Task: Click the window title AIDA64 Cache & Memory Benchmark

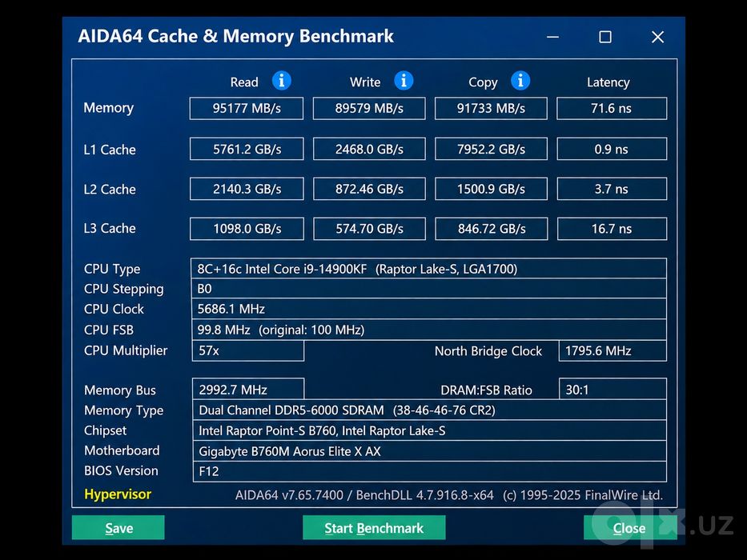Action: [236, 36]
